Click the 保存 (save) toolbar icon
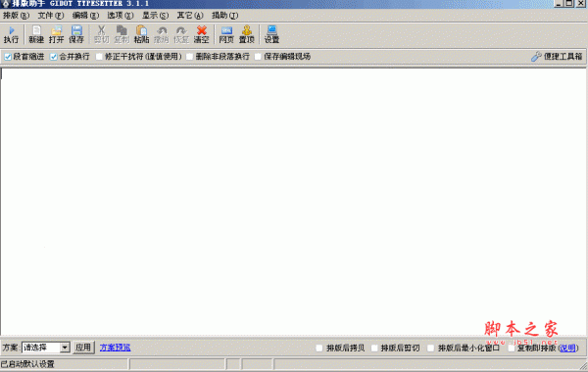This screenshot has width=588, height=372. (76, 34)
